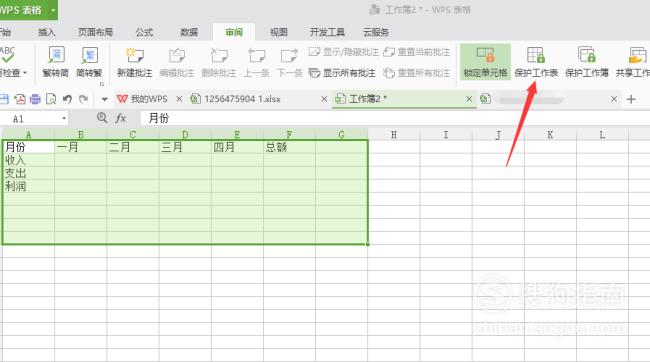650x362 pixels.
Task: Open the spell check dropdown arrow
Action: [25, 73]
